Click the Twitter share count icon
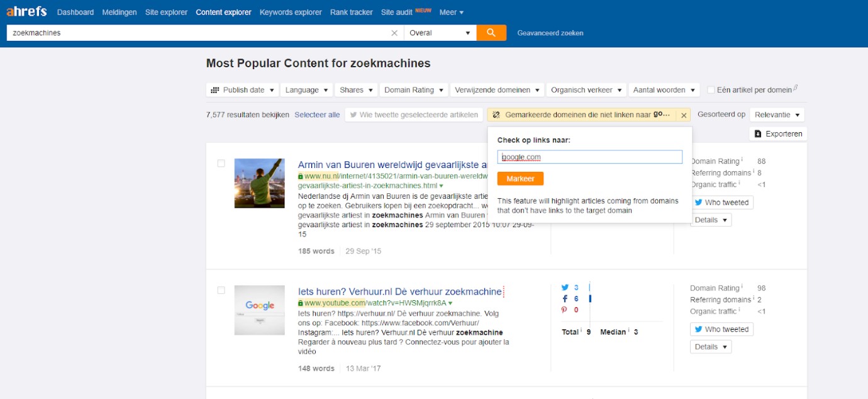The width and height of the screenshot is (868, 399). tap(565, 288)
